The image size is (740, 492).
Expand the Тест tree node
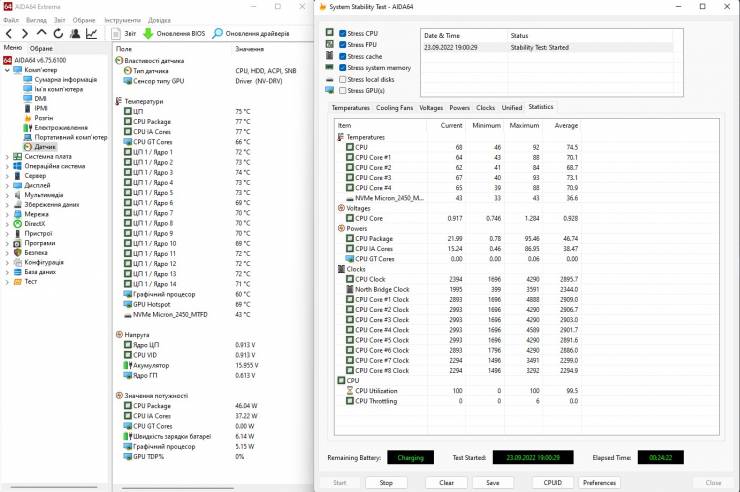[7, 282]
